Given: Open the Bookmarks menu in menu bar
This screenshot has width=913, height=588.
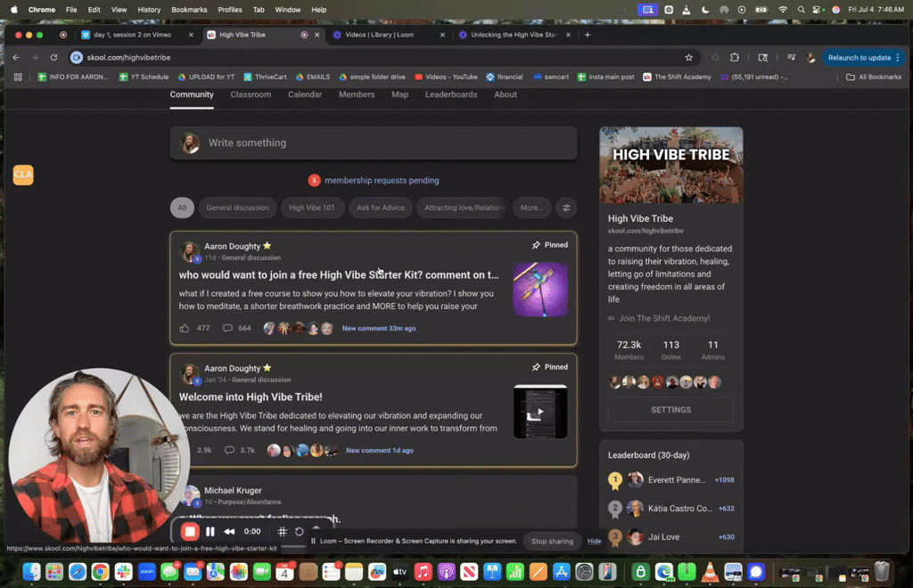Looking at the screenshot, I should tap(189, 10).
